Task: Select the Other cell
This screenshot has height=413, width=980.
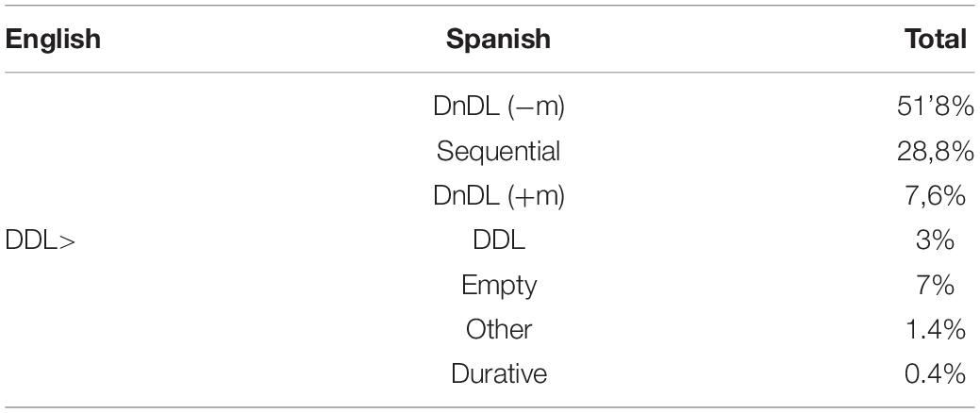Action: [x=499, y=329]
